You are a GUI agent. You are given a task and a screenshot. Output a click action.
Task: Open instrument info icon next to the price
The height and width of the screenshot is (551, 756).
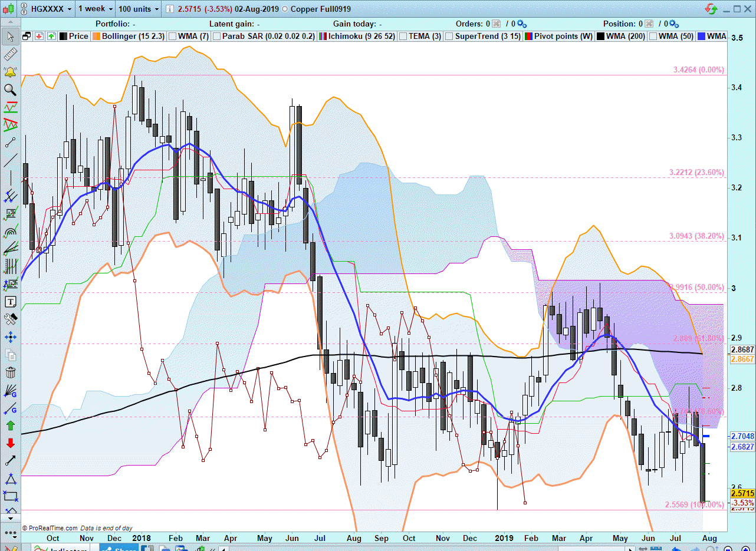169,9
